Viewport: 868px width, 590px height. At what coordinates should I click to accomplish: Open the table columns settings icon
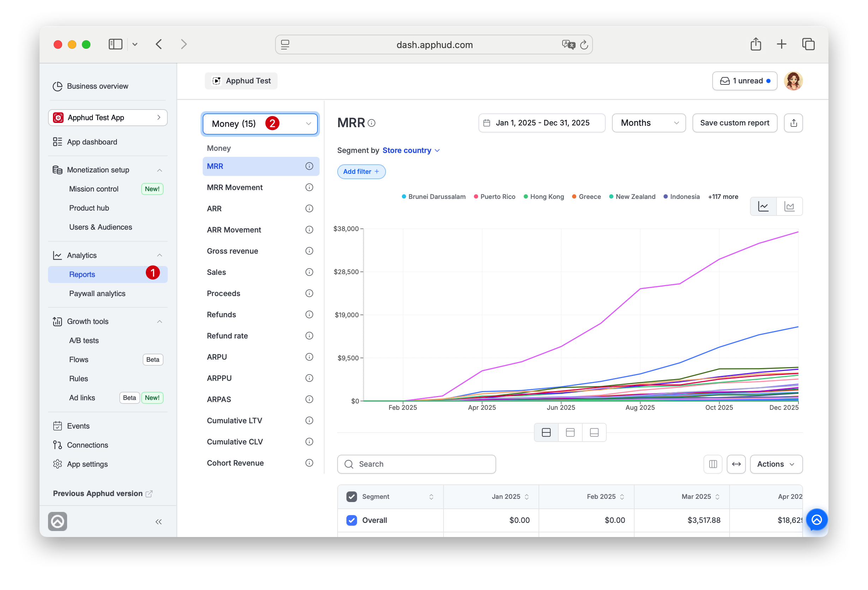(x=713, y=464)
